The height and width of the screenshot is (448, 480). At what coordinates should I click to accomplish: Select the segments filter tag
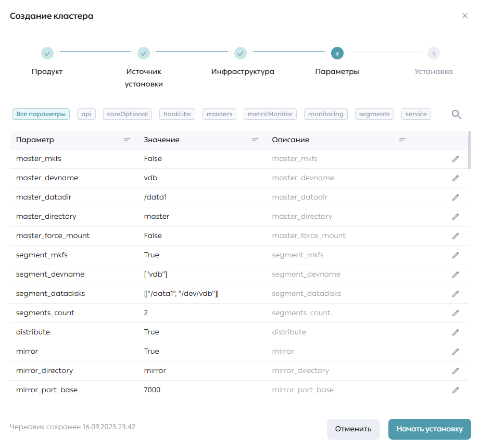click(374, 114)
